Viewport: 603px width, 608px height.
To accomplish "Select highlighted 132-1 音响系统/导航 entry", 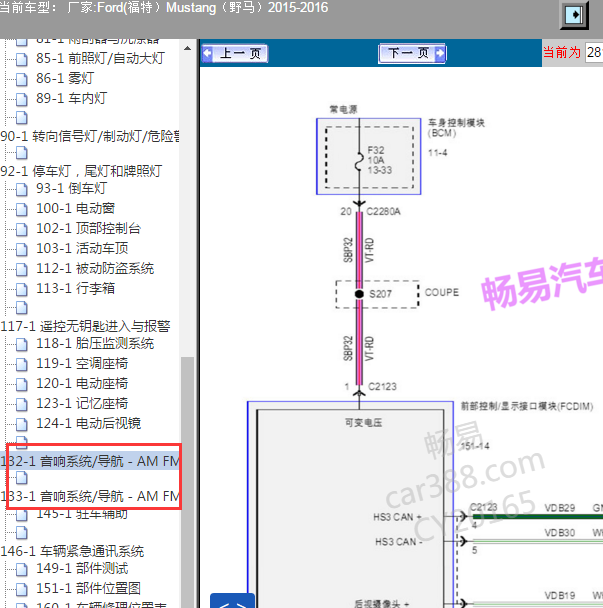I will 90,461.
